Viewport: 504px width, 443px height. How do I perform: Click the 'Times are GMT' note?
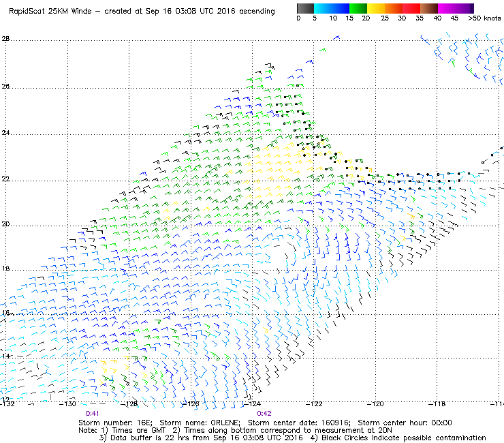pyautogui.click(x=139, y=430)
